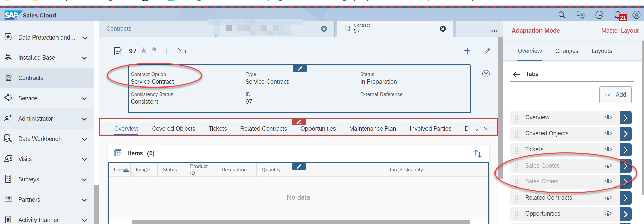Image resolution: width=644 pixels, height=224 pixels.
Task: Open the user profile icon
Action: coord(636,15)
